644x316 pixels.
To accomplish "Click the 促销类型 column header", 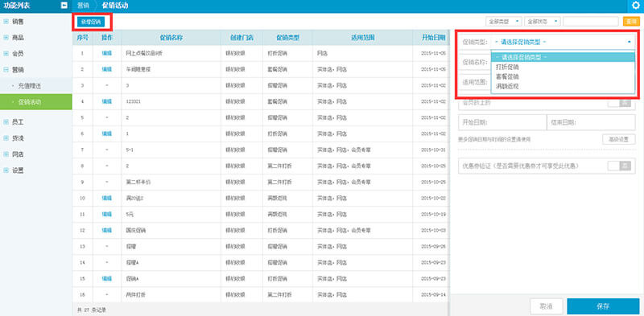I will click(x=287, y=37).
